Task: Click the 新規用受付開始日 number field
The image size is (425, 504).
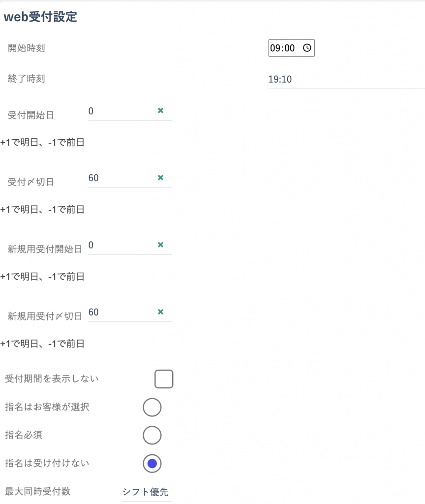Action: tap(122, 245)
